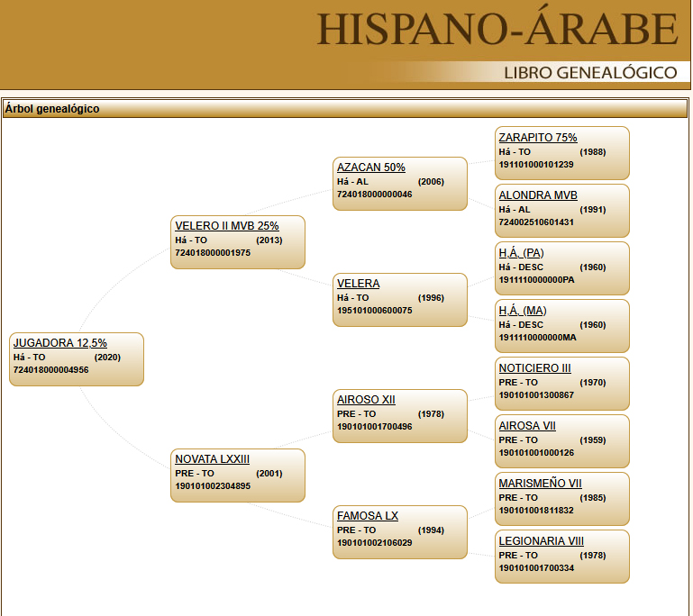Click registration number 724018000004956 in JUGADORA box
693x616 pixels.
[50, 370]
